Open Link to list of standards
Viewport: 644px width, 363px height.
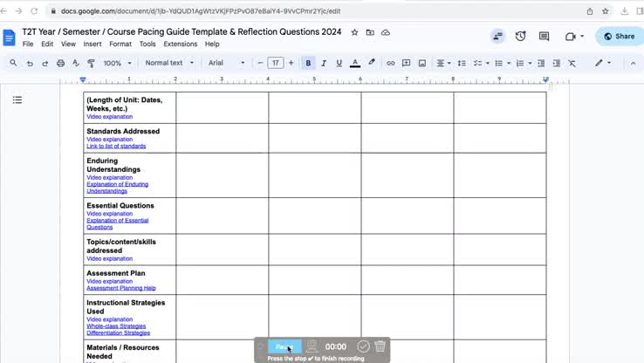116,147
